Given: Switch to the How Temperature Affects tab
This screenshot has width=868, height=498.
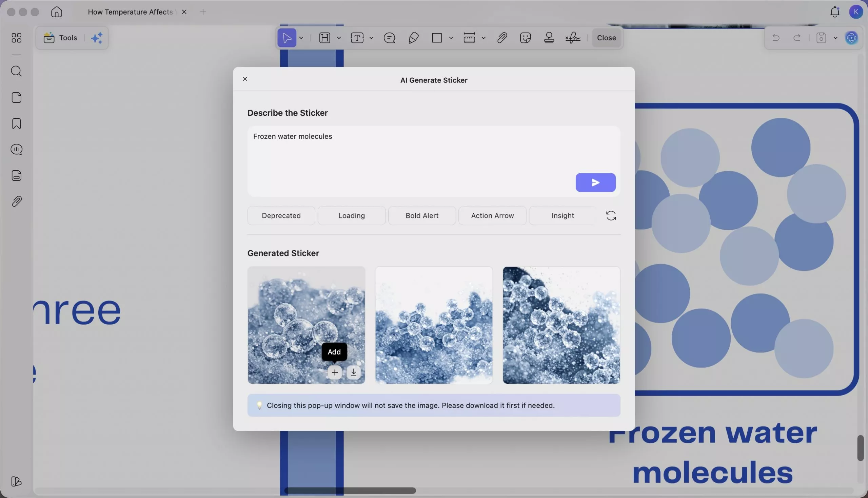Looking at the screenshot, I should point(130,12).
